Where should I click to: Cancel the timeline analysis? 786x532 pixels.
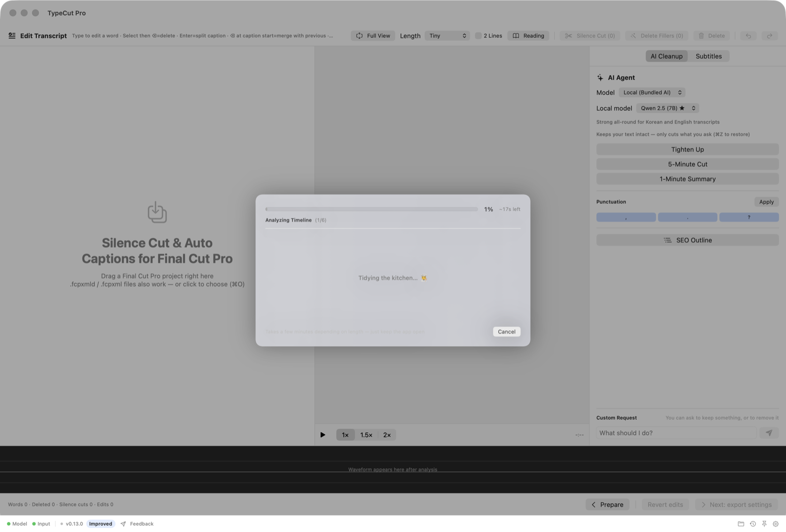point(506,332)
